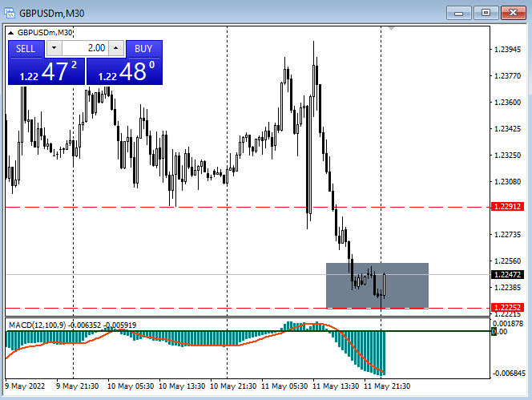Viewport: 532px width, 400px height.
Task: Click the chart shift triangle marker
Action: [x=391, y=29]
